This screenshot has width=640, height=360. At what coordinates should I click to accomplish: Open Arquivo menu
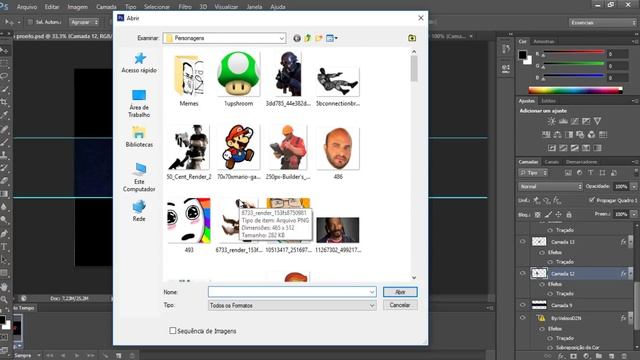coord(27,7)
